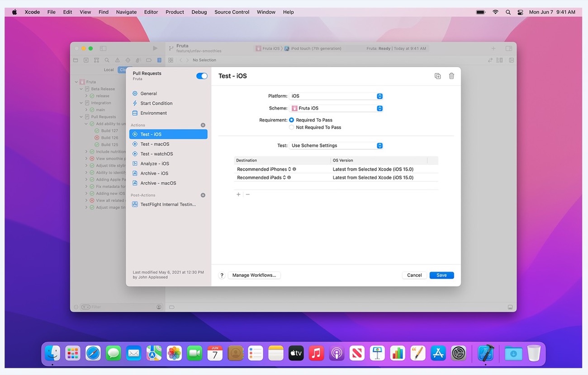588x375 pixels.
Task: Select Required To Pass radio button
Action: (292, 120)
